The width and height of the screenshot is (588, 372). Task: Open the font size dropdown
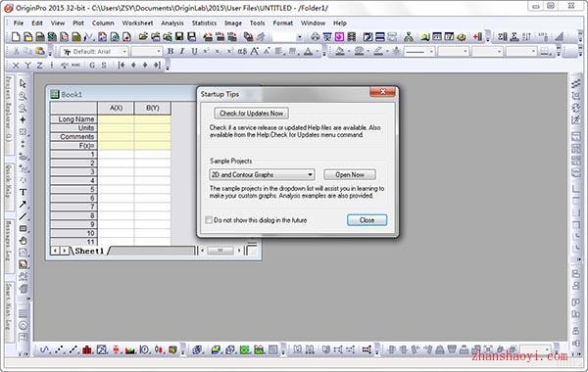coord(147,51)
